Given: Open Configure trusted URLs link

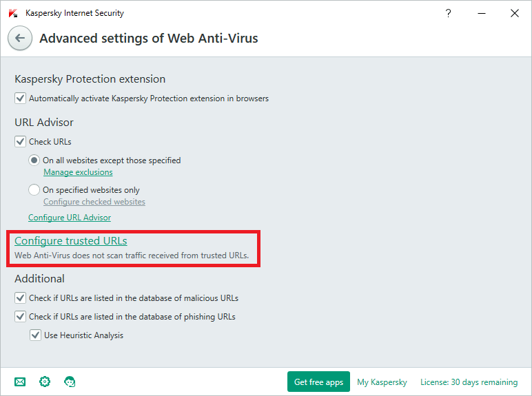Looking at the screenshot, I should (70, 241).
